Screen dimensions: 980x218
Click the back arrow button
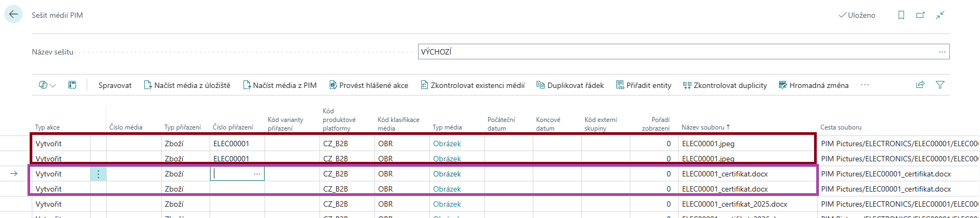point(13,15)
